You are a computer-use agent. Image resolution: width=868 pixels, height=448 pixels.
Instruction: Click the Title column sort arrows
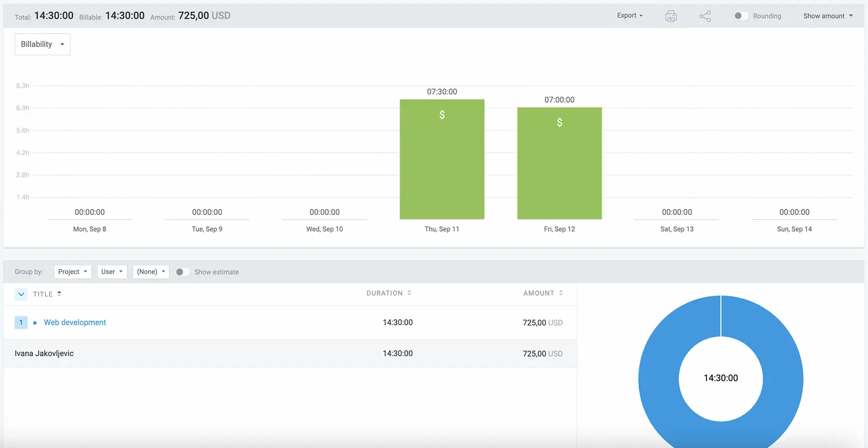[x=60, y=294]
